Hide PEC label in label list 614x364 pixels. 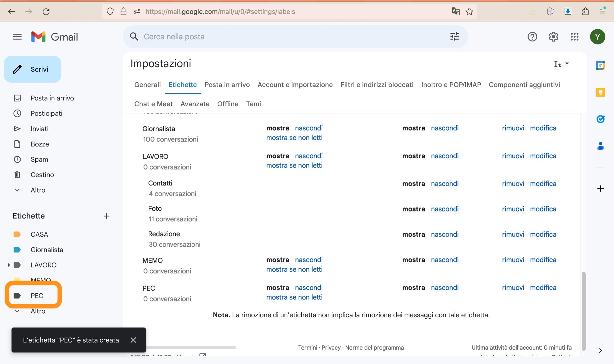[309, 288]
